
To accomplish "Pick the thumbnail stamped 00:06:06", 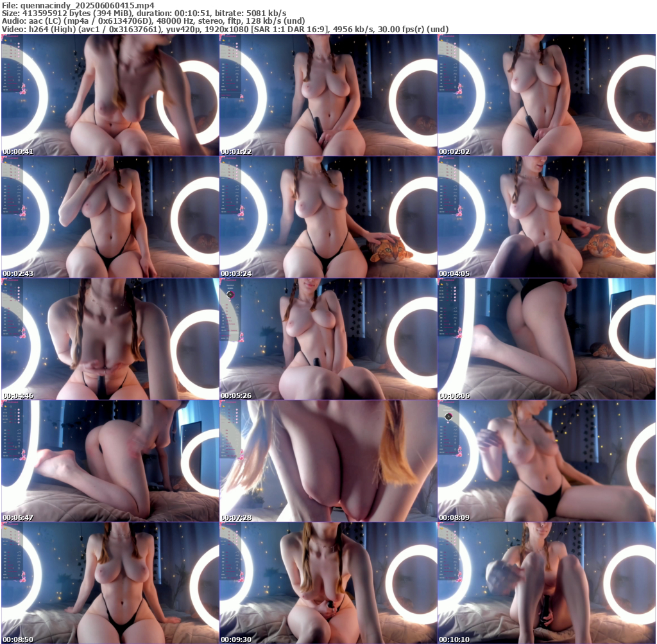I will (547, 339).
